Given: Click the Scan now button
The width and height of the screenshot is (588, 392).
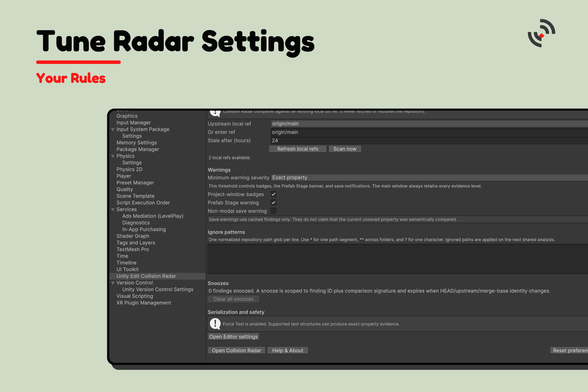Looking at the screenshot, I should pos(345,149).
